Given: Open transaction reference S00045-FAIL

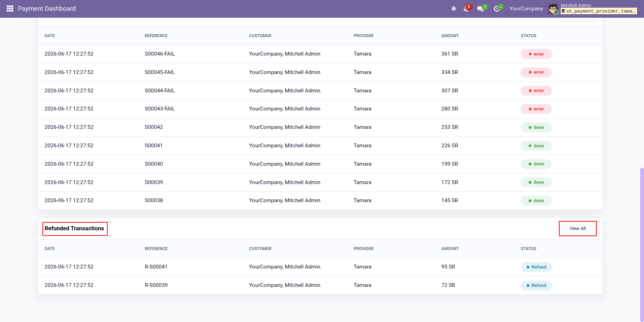Looking at the screenshot, I should [x=160, y=72].
